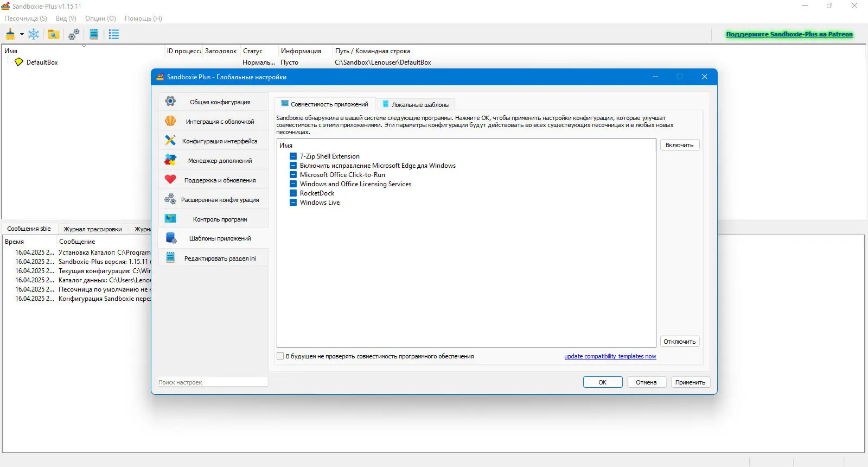Toggle Microsoft Office Click-to-Run checkbox
Viewport: 868px width, 467px height.
pyautogui.click(x=293, y=174)
